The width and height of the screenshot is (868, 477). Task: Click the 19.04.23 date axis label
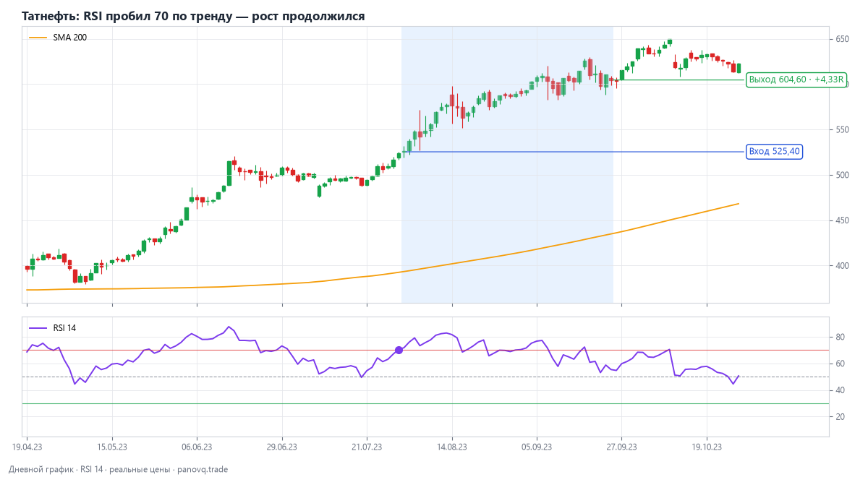[27, 447]
